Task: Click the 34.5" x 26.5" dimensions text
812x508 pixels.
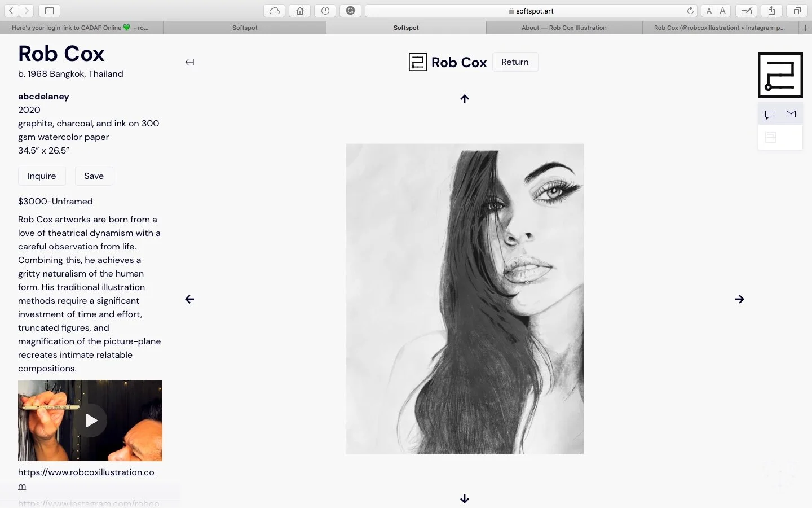Action: 43,151
